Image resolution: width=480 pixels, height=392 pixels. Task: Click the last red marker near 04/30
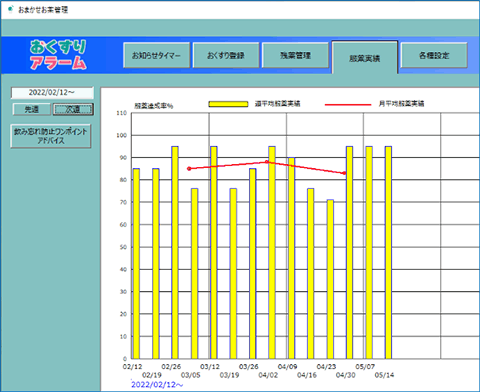coord(344,173)
